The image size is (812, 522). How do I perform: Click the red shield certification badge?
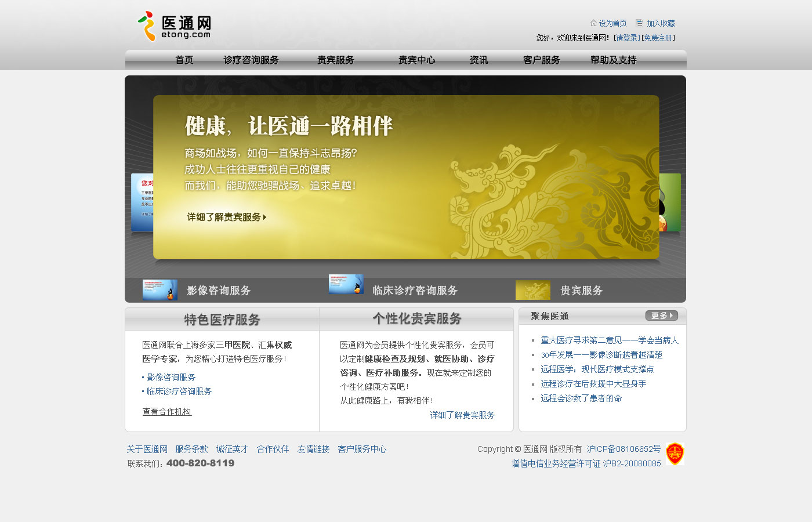click(x=675, y=454)
